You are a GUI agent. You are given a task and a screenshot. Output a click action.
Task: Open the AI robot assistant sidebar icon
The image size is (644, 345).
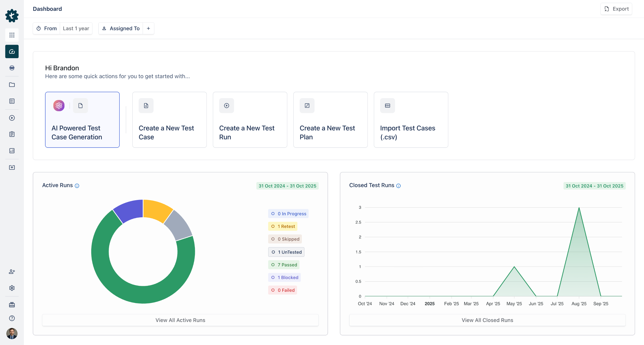pyautogui.click(x=12, y=68)
